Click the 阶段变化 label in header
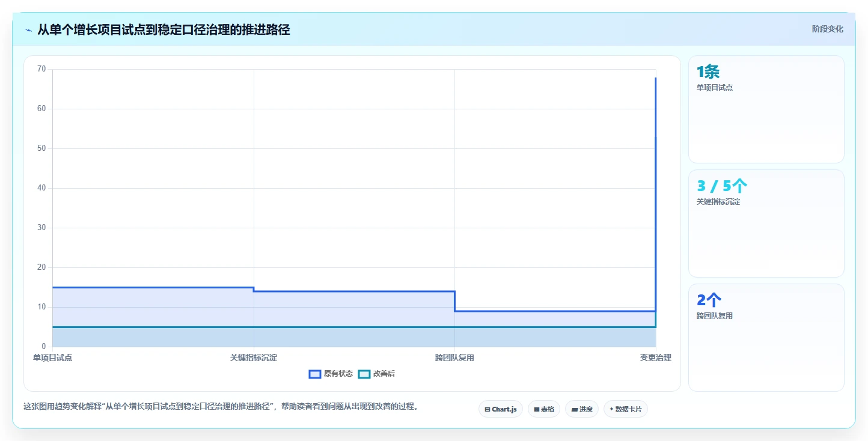The height and width of the screenshot is (441, 868). [828, 29]
